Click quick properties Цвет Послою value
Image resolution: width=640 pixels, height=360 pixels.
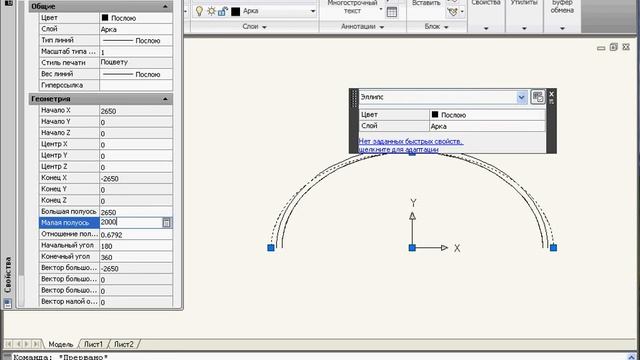[x=487, y=115]
